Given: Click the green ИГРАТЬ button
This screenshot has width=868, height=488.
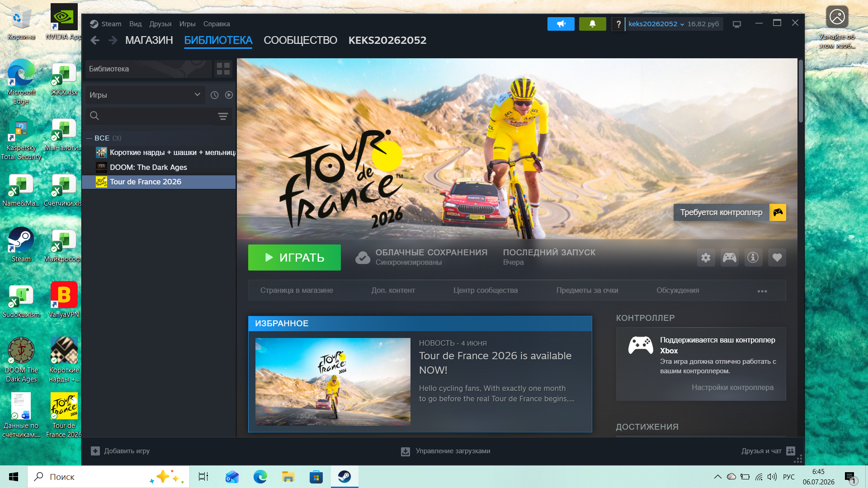Looking at the screenshot, I should [294, 258].
